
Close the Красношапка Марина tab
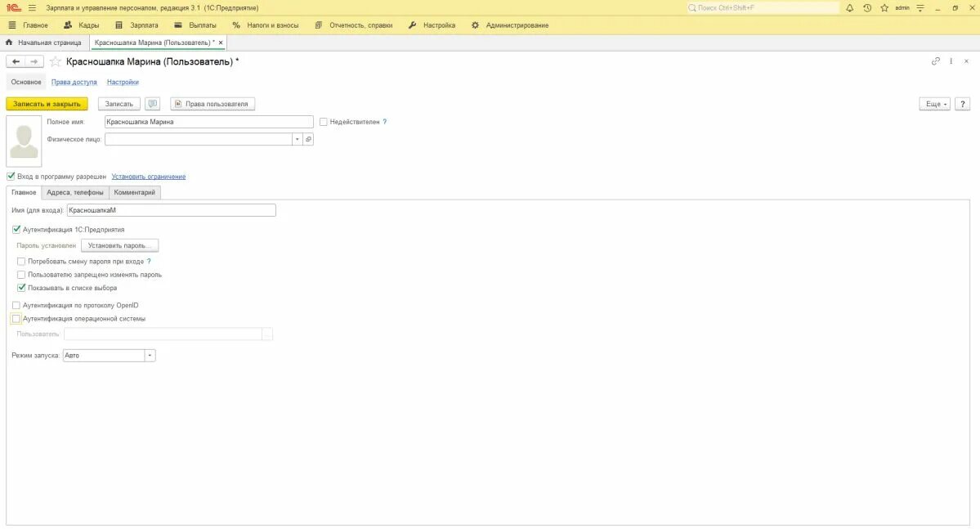pos(221,43)
